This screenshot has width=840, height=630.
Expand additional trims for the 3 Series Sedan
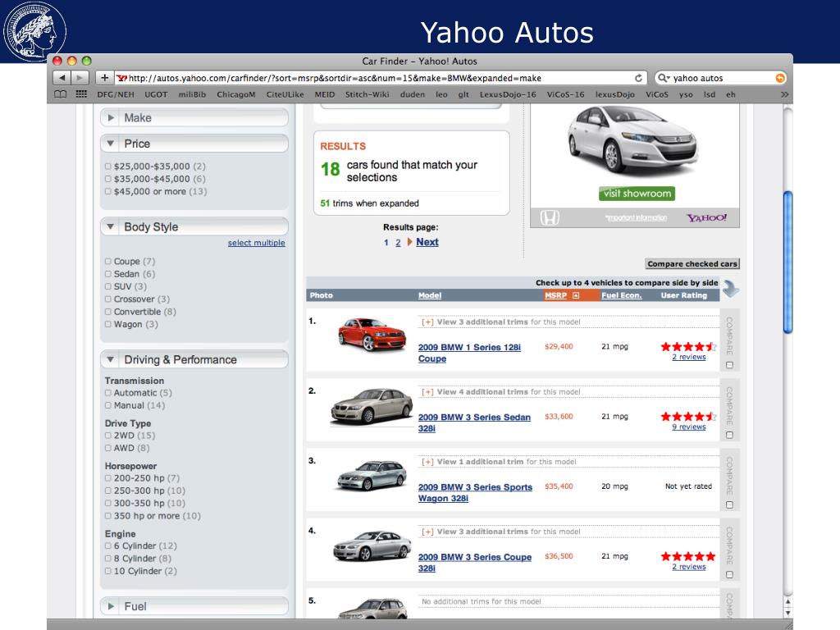pos(427,392)
